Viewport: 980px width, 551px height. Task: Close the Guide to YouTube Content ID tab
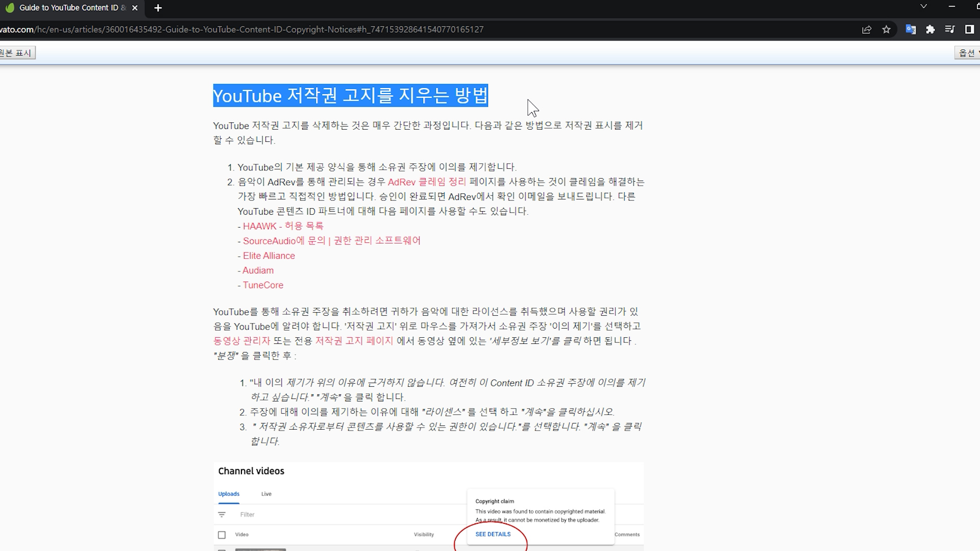135,8
